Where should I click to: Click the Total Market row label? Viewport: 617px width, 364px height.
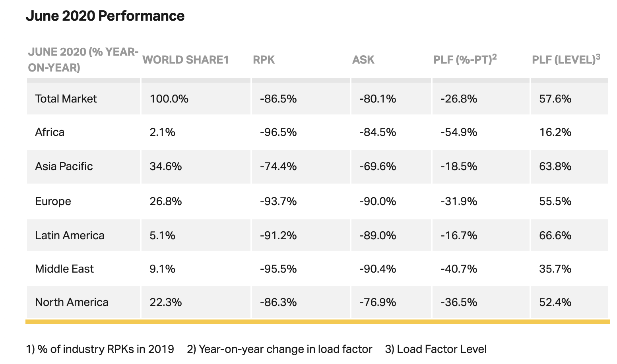click(x=66, y=99)
